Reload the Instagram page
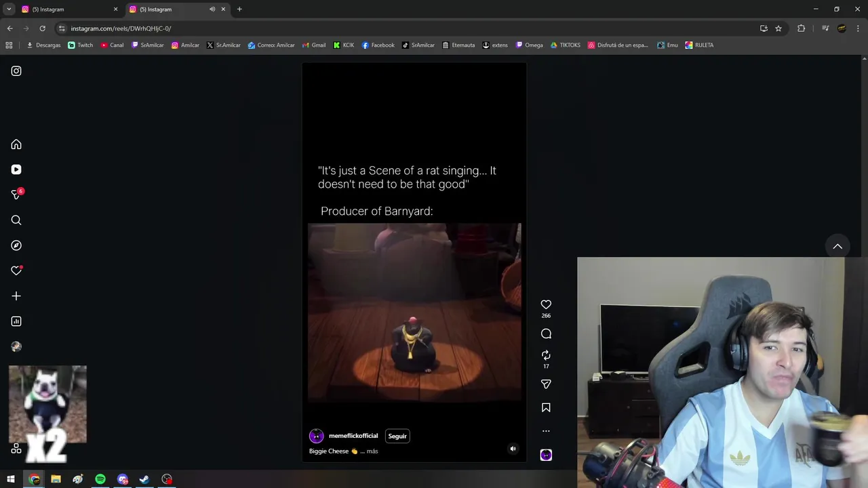 click(42, 28)
